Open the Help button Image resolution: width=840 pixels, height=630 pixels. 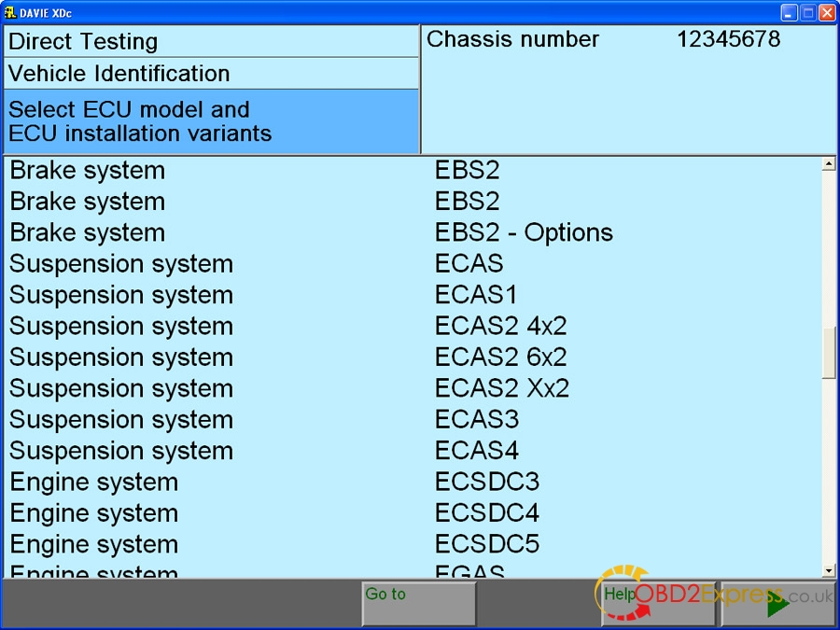(658, 604)
